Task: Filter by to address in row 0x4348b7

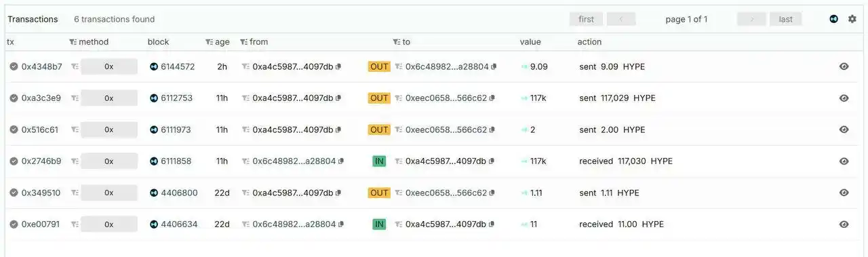Action: (399, 66)
